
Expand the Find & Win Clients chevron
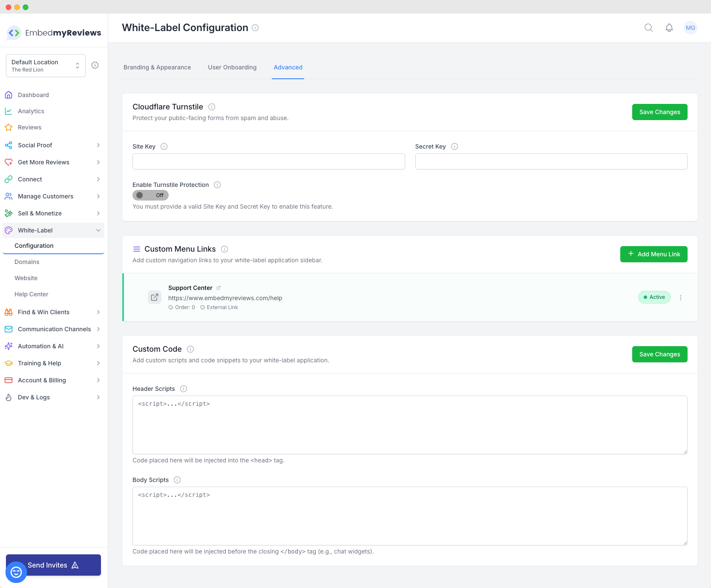click(98, 312)
